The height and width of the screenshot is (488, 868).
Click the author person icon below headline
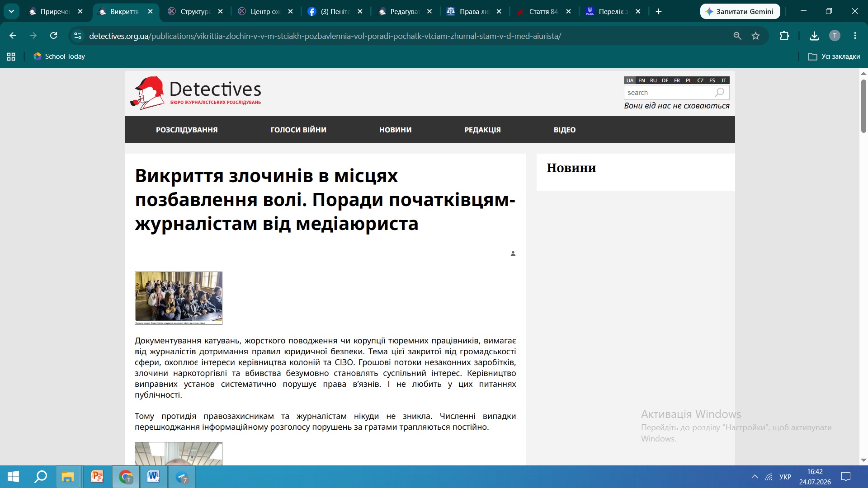[x=513, y=253]
